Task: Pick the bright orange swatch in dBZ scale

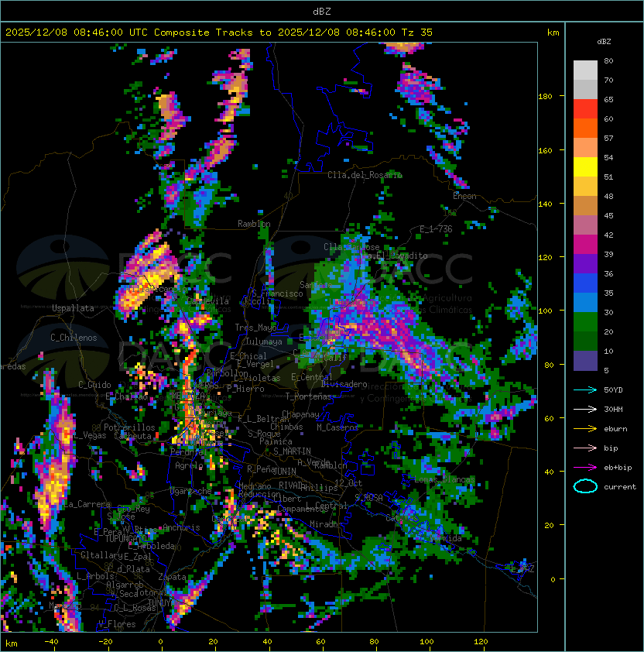Action: pos(585,129)
